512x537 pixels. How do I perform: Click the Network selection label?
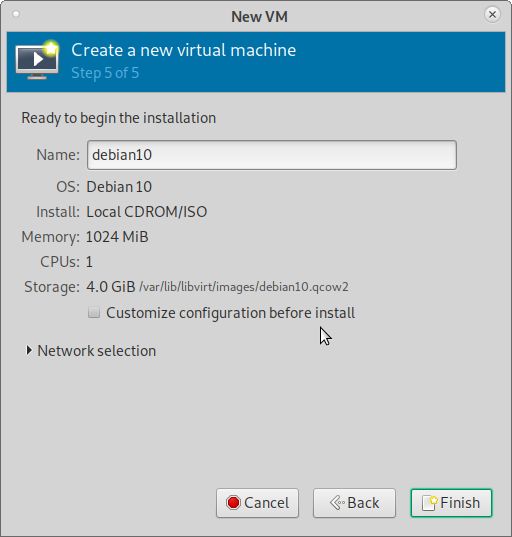point(97,351)
